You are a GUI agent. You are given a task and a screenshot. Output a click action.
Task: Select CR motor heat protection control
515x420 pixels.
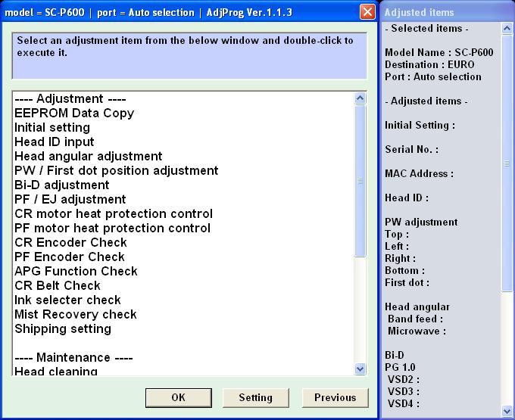point(114,214)
